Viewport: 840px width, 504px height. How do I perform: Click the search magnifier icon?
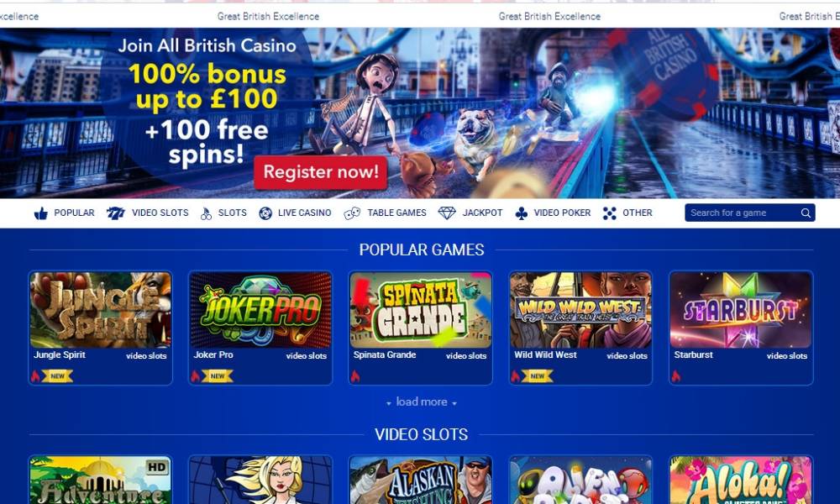[x=806, y=213]
